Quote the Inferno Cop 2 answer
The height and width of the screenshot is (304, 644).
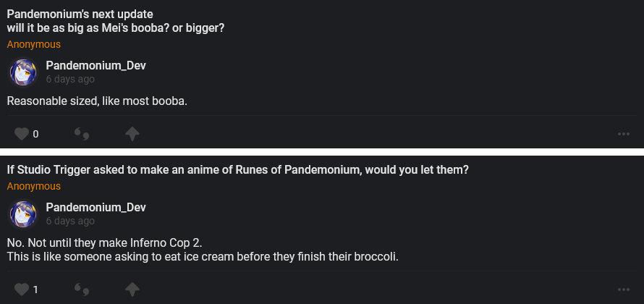click(x=82, y=290)
